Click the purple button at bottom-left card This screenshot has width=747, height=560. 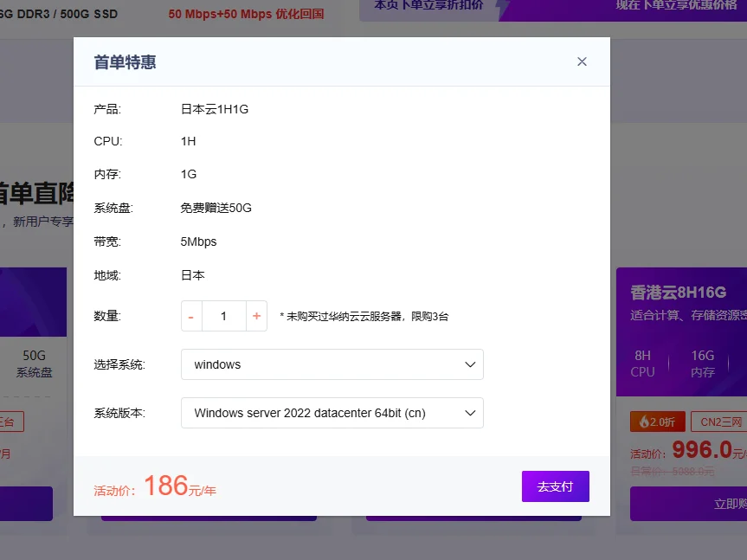click(26, 504)
